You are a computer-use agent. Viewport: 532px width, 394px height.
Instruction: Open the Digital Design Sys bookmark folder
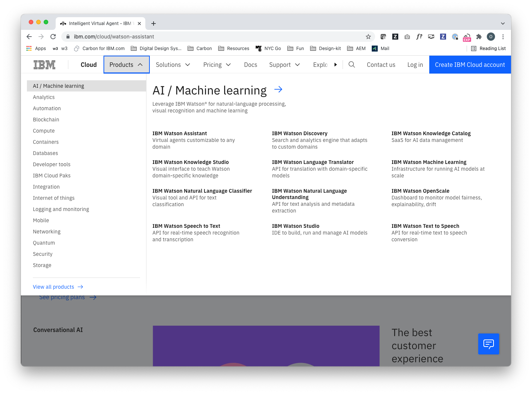156,49
